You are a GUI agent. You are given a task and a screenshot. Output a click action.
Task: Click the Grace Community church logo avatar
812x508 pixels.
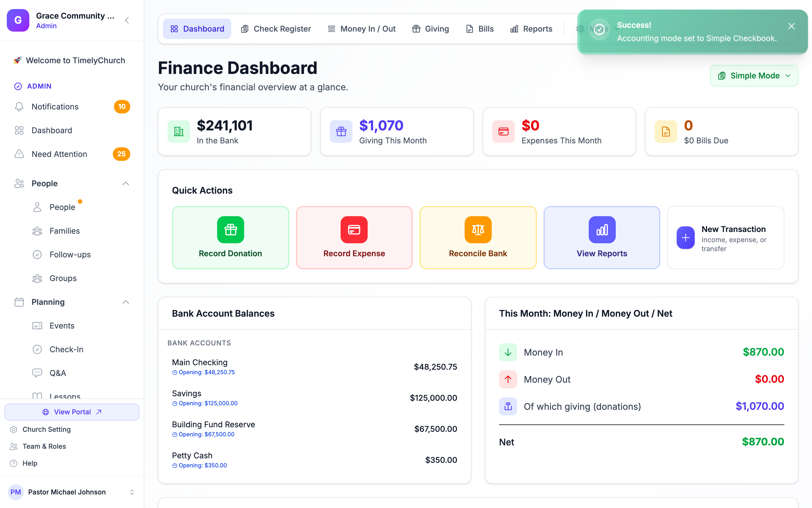18,20
